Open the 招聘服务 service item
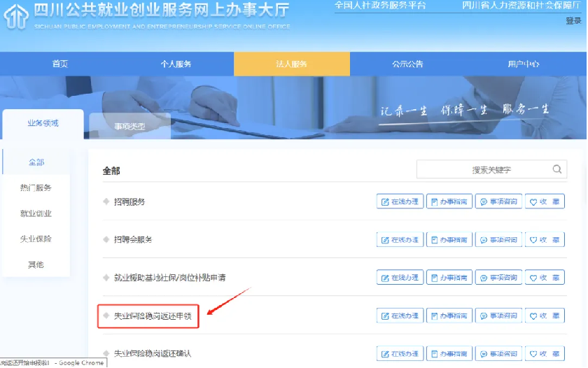Image resolution: width=588 pixels, height=368 pixels. coord(129,202)
